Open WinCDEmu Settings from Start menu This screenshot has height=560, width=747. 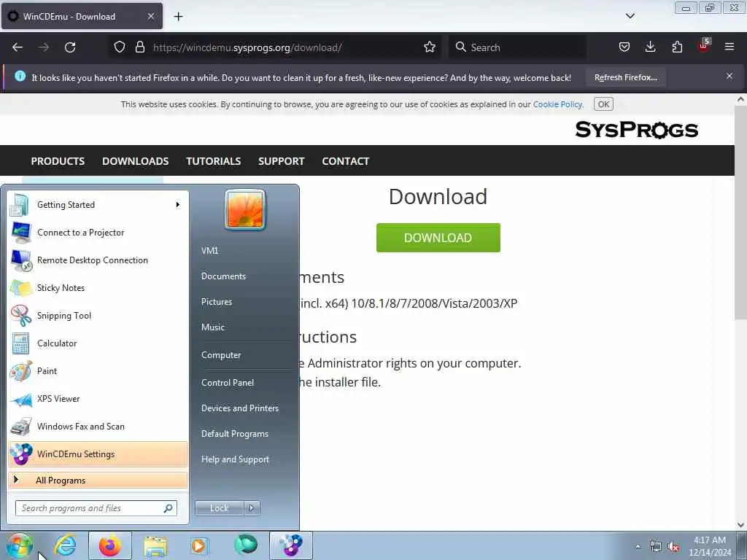click(x=98, y=454)
